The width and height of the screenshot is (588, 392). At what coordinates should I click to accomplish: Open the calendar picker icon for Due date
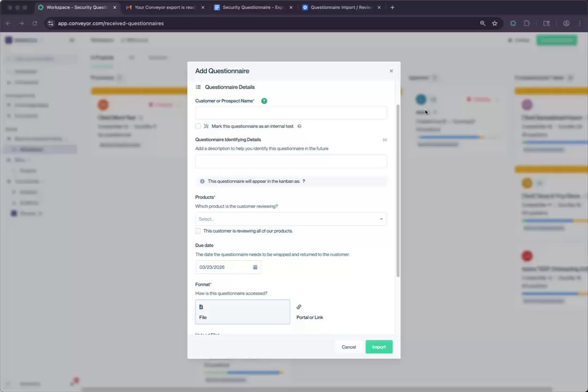255,267
